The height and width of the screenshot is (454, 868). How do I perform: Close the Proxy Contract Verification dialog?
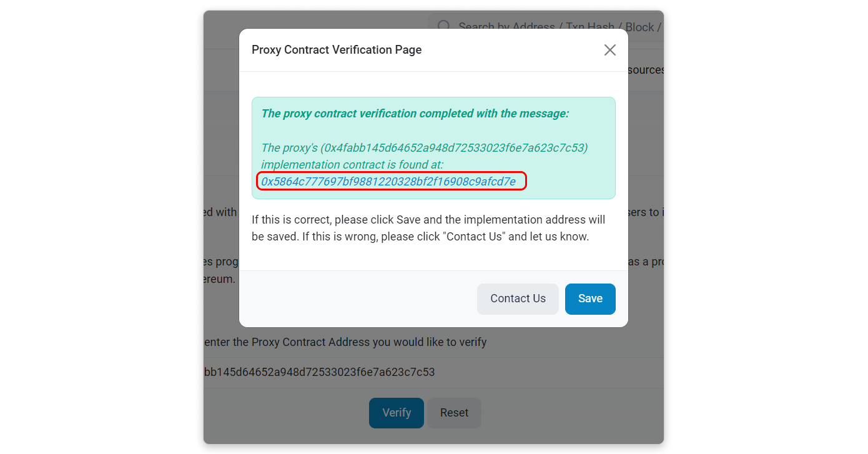pos(610,50)
